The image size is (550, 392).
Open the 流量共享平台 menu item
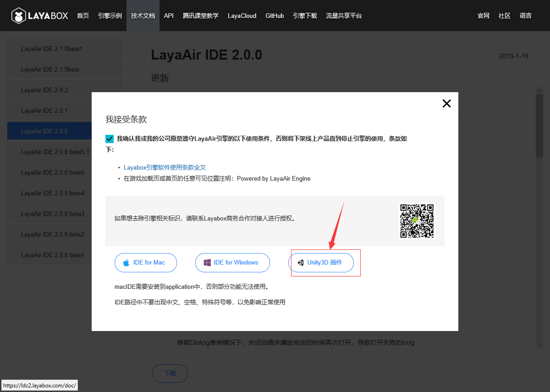coord(344,16)
